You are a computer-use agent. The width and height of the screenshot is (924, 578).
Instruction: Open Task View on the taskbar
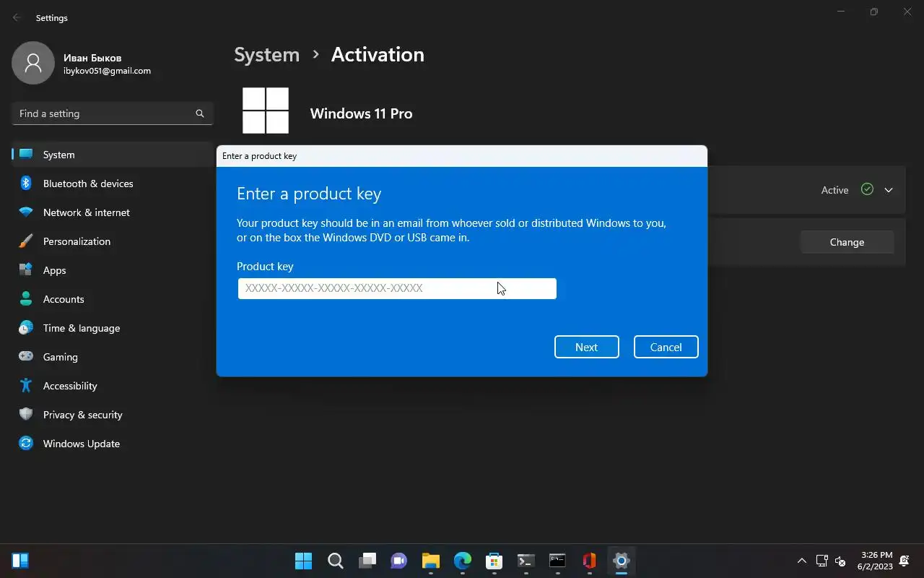coord(367,561)
